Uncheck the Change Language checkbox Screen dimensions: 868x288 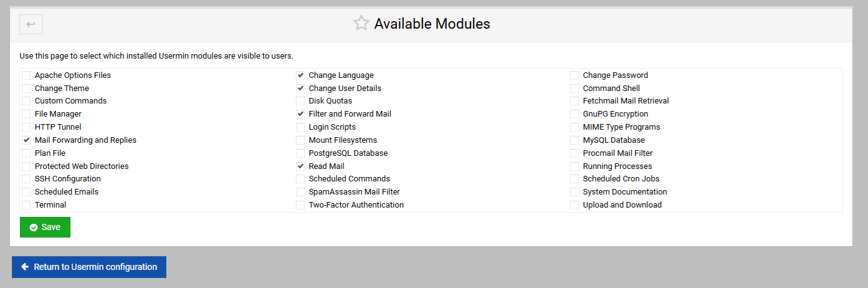click(300, 75)
